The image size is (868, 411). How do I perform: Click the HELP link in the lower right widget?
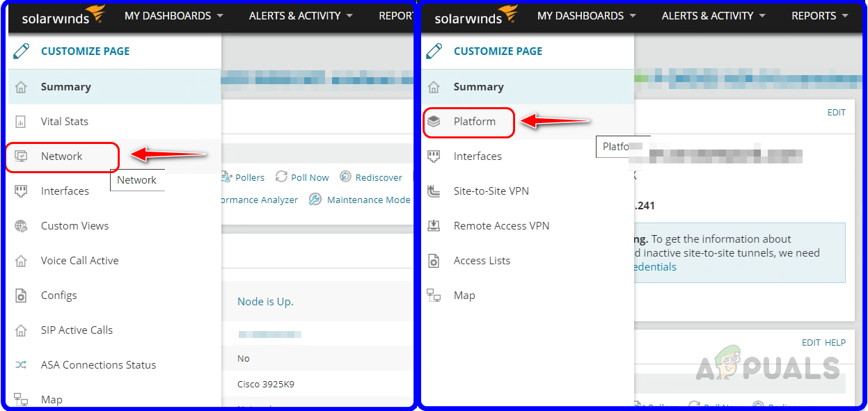coord(835,342)
